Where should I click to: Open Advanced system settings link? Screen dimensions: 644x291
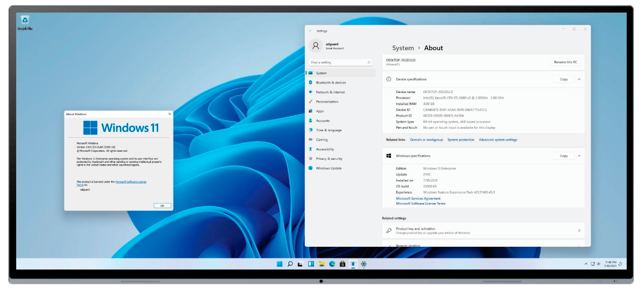click(498, 140)
